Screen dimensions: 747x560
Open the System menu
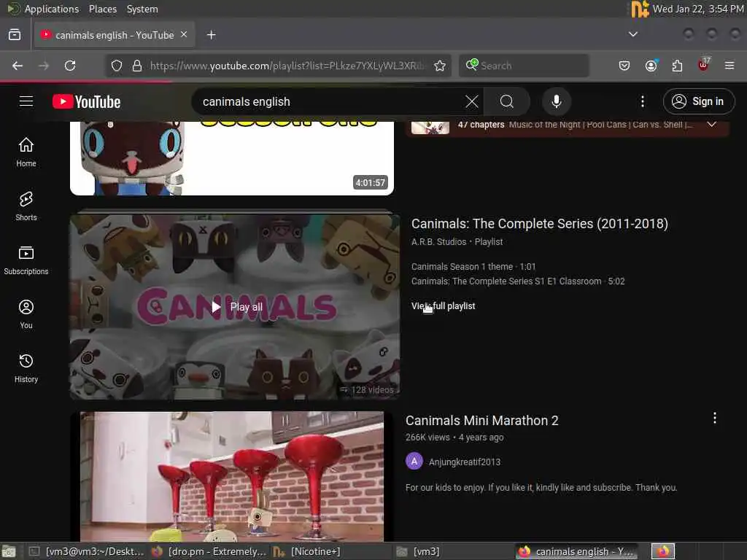coord(142,9)
